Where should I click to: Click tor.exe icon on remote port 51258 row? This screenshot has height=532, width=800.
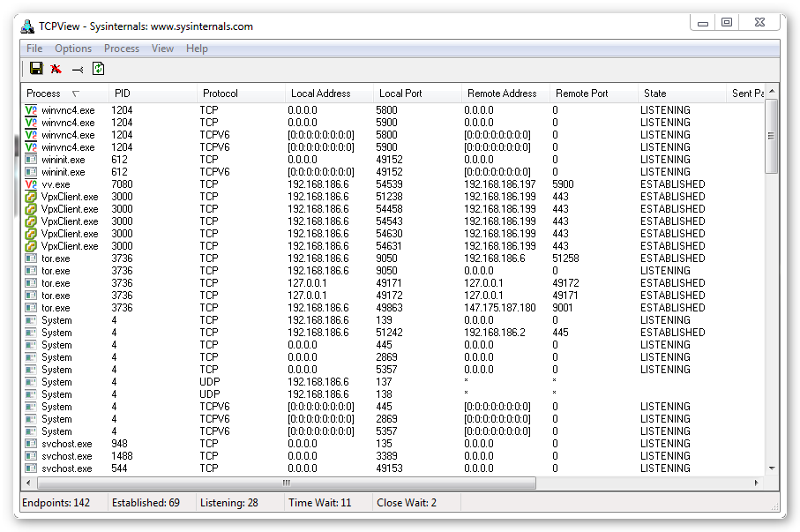click(31, 259)
